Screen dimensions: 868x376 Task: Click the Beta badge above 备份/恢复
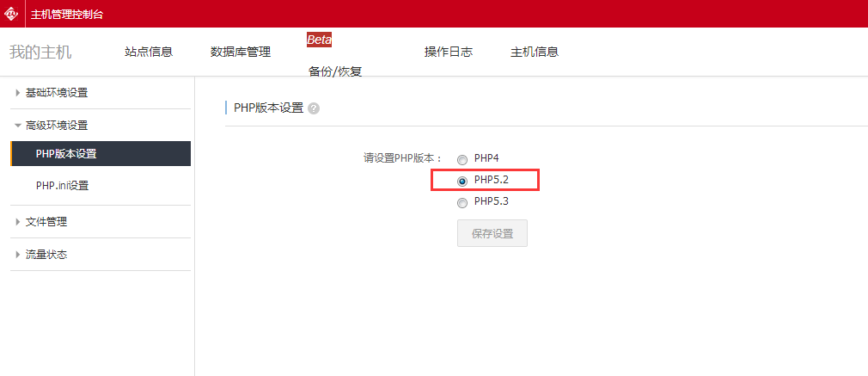319,40
